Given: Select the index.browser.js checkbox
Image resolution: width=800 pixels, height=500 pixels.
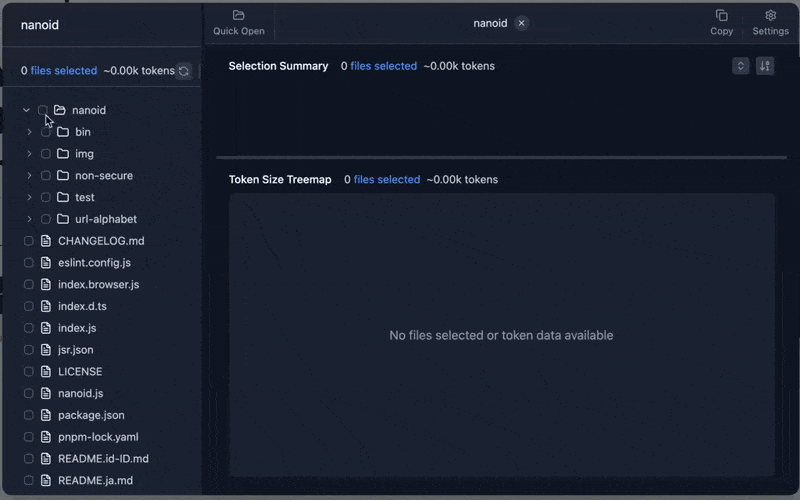Looking at the screenshot, I should click(x=29, y=284).
